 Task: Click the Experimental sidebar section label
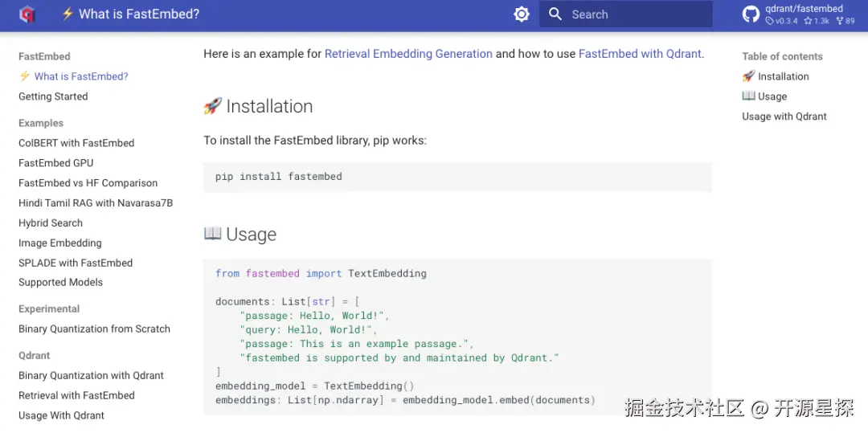[x=49, y=308]
